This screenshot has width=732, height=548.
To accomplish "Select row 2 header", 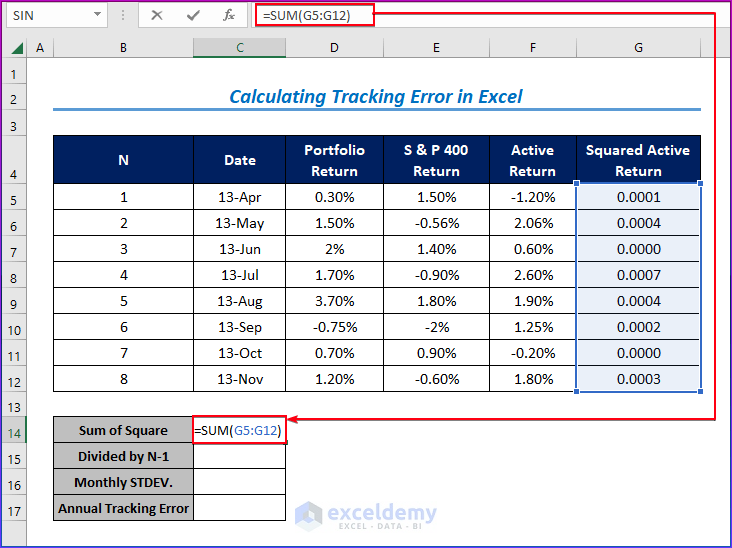I will [x=14, y=99].
